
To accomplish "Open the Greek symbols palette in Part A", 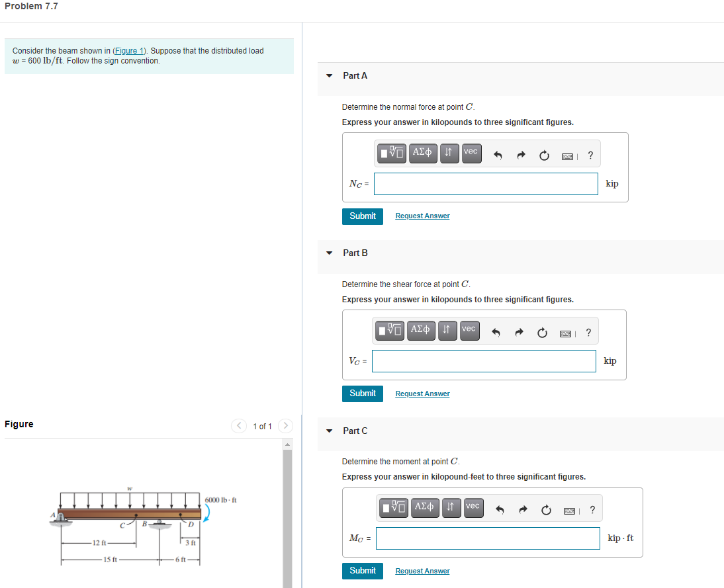I will (423, 153).
